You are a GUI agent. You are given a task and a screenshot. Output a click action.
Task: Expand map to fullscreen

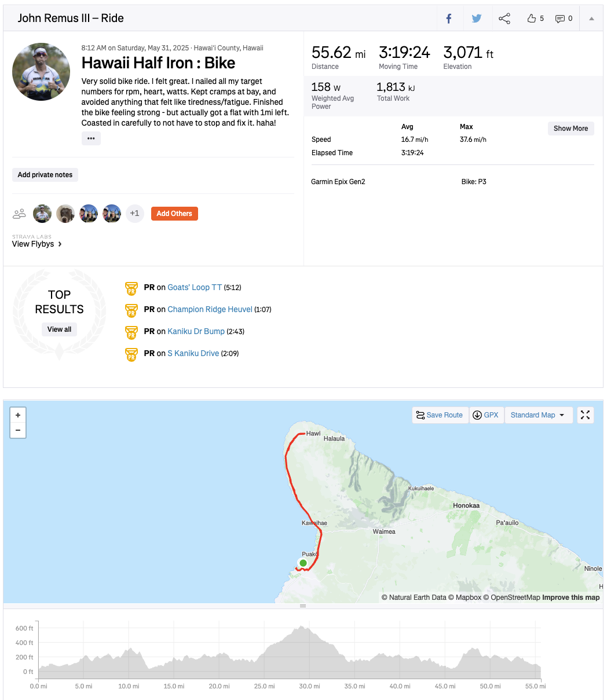(586, 415)
